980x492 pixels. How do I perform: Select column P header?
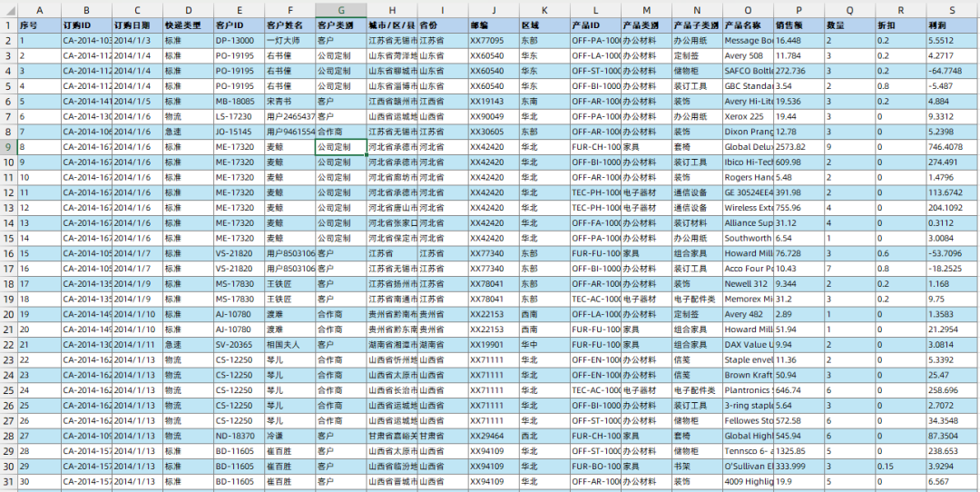click(x=799, y=10)
